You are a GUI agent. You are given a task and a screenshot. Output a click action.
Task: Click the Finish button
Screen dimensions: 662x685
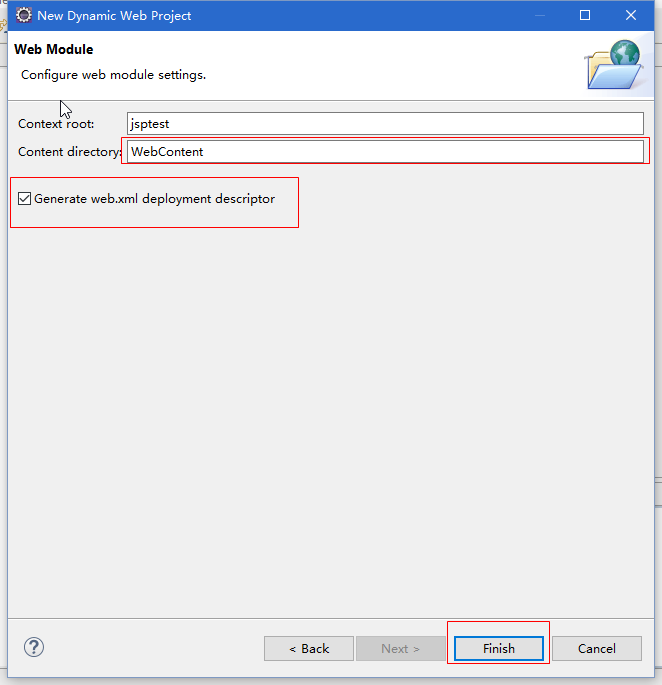click(499, 648)
